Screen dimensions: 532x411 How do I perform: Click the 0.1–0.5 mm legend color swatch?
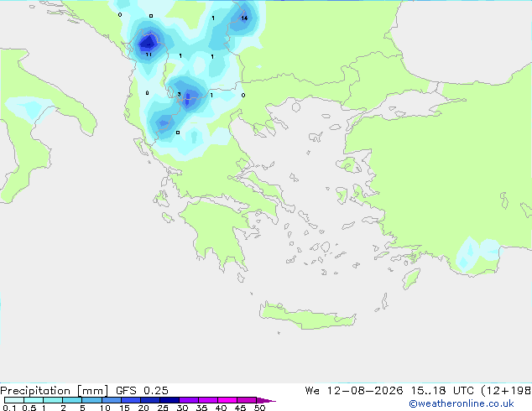14,400
